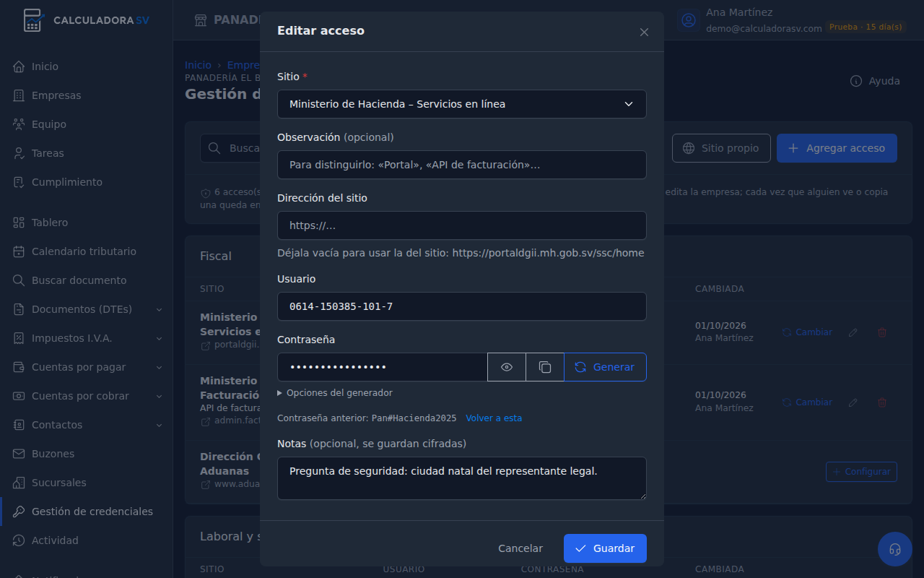
Task: Click the Usuario input field
Action: pyautogui.click(x=462, y=306)
